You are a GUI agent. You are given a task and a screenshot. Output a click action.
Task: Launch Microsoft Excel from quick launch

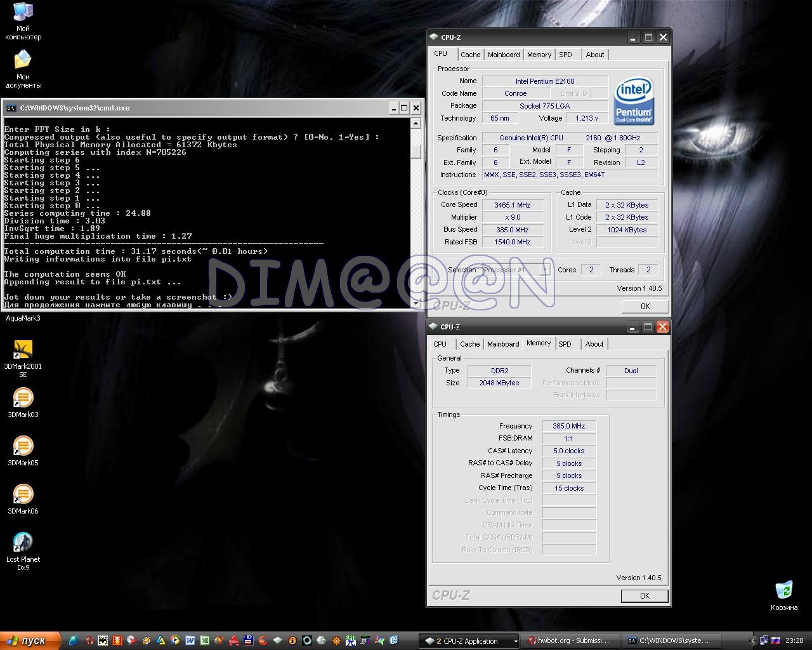tap(204, 640)
